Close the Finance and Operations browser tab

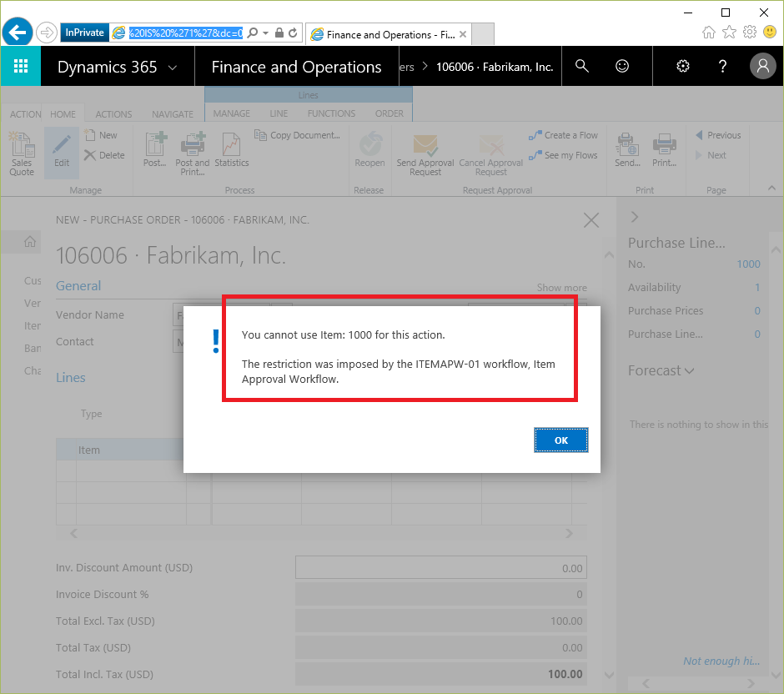point(463,34)
